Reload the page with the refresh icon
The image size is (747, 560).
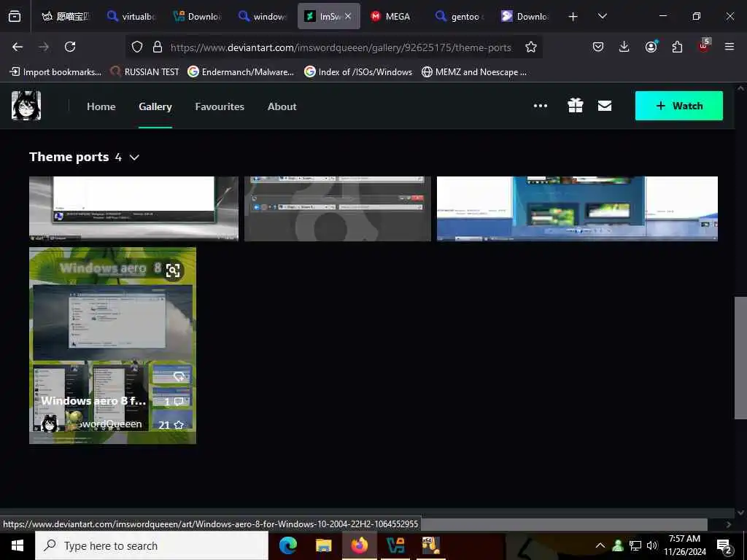(x=70, y=47)
